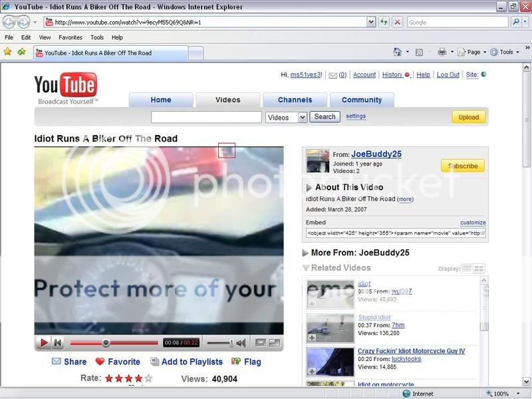Click the IE Refresh button

(x=384, y=22)
